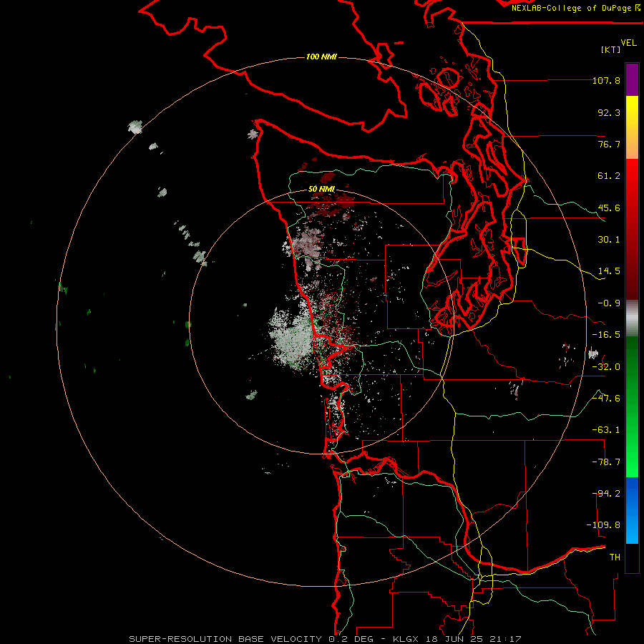This screenshot has width=644, height=644.
Task: Click the -32.0 velocity scale value
Action: pos(606,367)
